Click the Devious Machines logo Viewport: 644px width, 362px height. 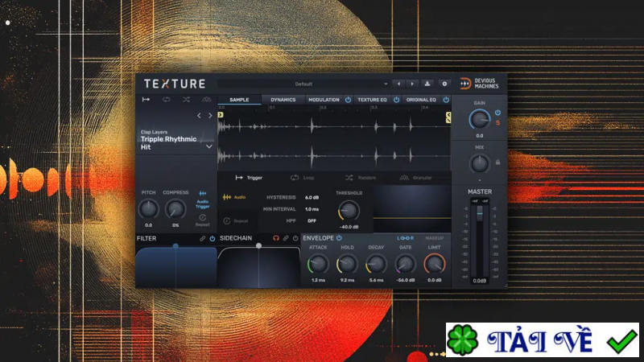479,84
